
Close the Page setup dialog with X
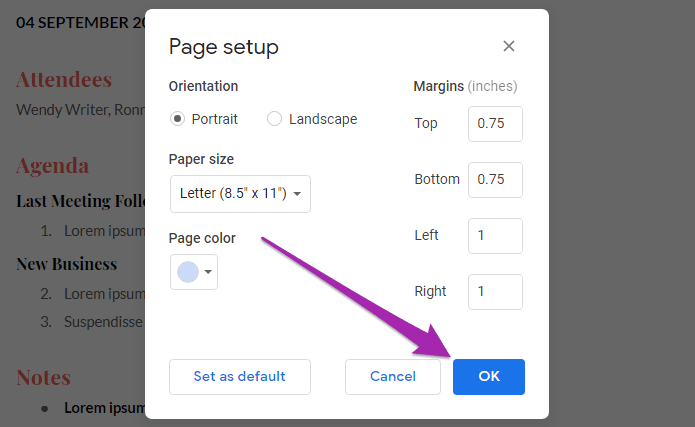508,46
